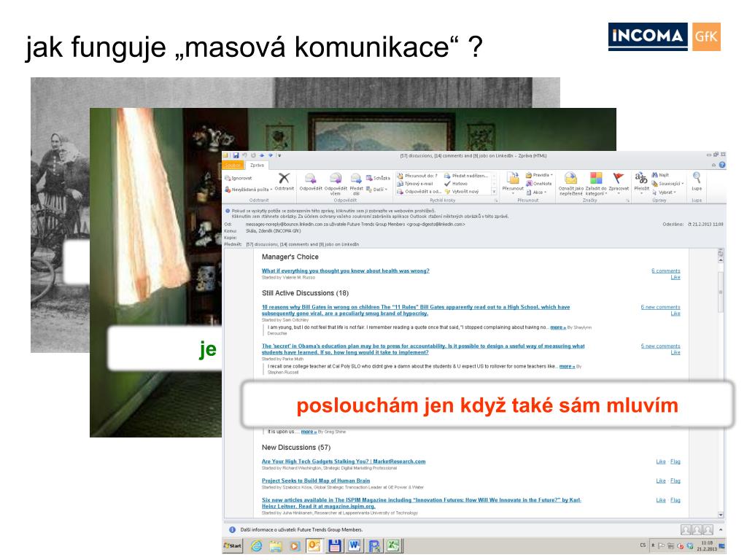Viewport: 747px width, 560px height.
Task: Click the Lupa zoom magnifier icon
Action: [697, 178]
